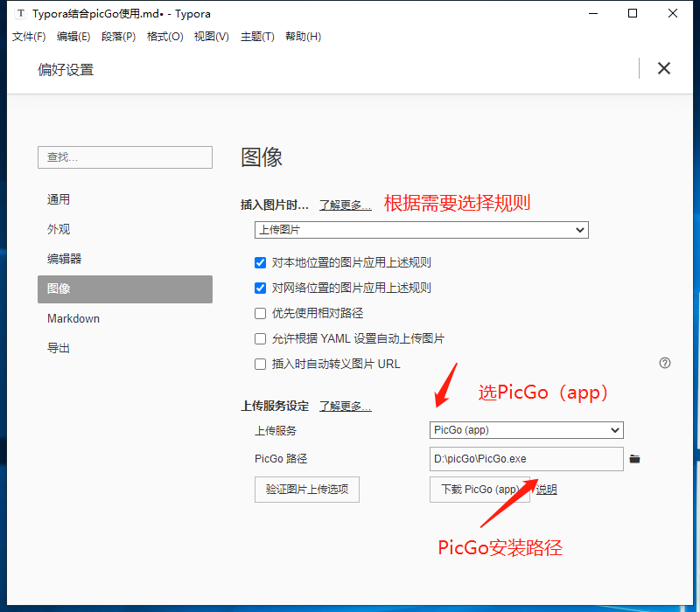Open the 段落(P) menu

[118, 37]
